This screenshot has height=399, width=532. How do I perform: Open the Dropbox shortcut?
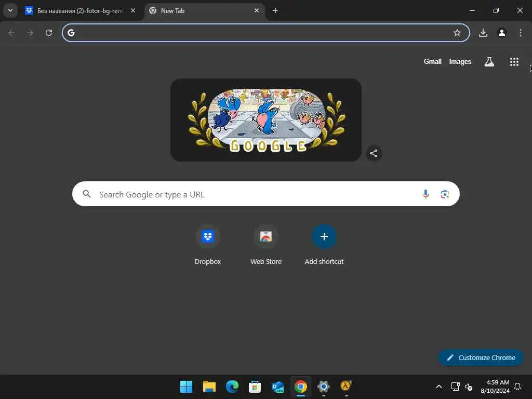[208, 245]
